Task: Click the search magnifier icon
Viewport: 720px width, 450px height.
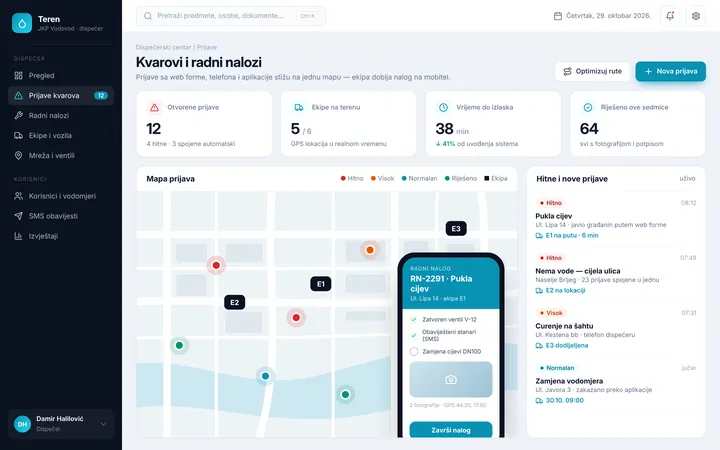Action: tap(148, 16)
